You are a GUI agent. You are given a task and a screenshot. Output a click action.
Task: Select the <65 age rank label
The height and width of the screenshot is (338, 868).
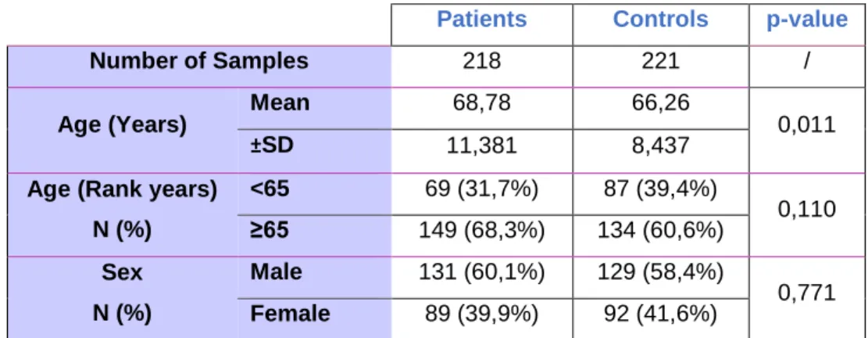(x=270, y=189)
